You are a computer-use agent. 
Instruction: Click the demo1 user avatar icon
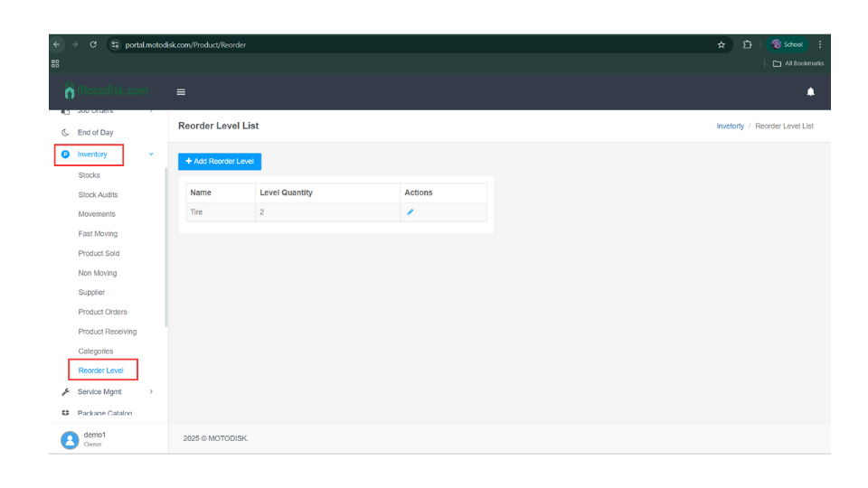pyautogui.click(x=69, y=439)
